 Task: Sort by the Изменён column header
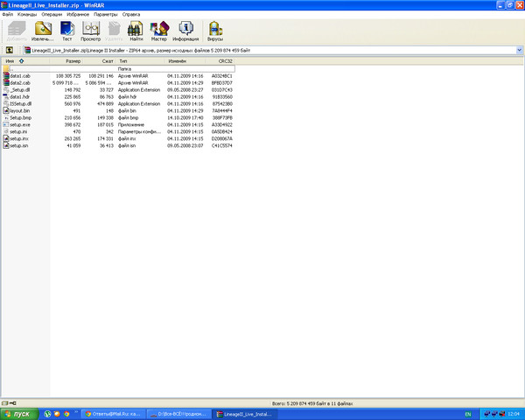coord(185,61)
